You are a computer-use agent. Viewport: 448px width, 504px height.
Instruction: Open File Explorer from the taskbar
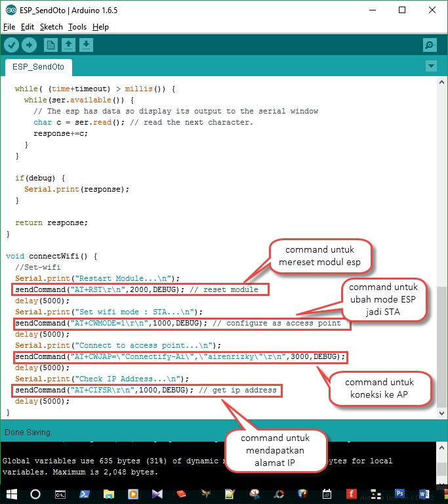click(109, 493)
